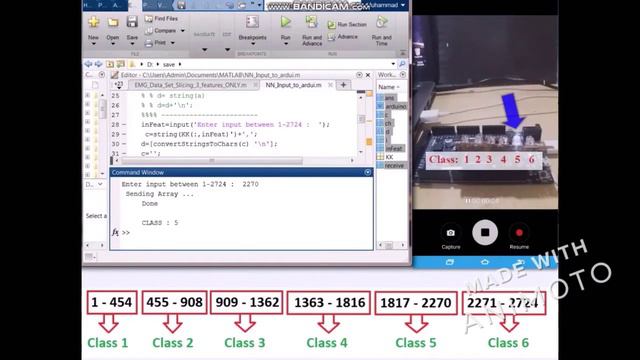Click the New script icon

pyautogui.click(x=93, y=22)
